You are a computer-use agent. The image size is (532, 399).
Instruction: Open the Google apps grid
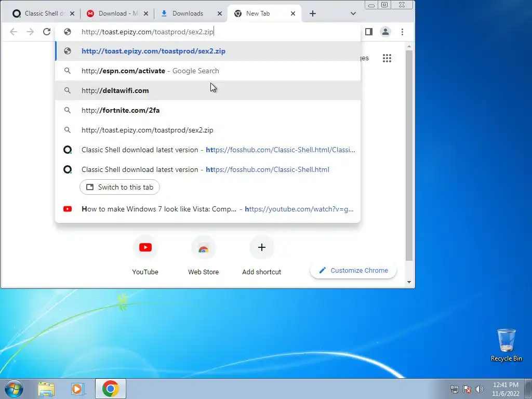coord(387,58)
